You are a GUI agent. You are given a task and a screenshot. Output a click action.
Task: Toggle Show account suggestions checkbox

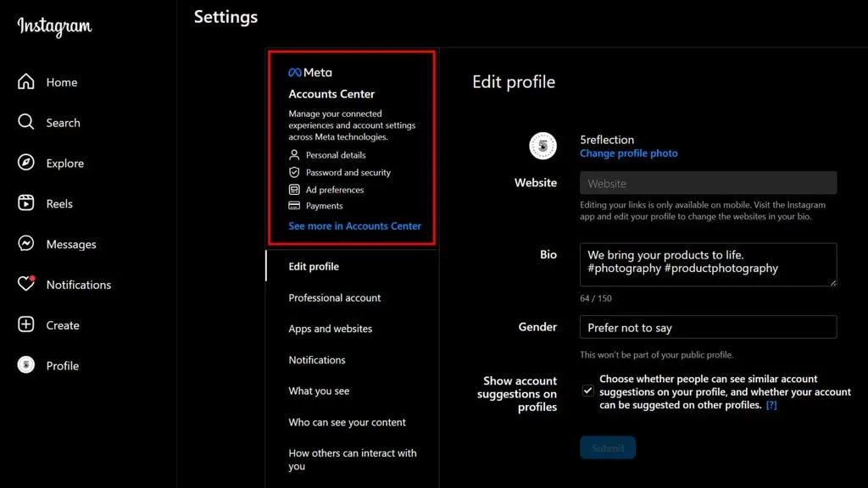click(x=587, y=391)
